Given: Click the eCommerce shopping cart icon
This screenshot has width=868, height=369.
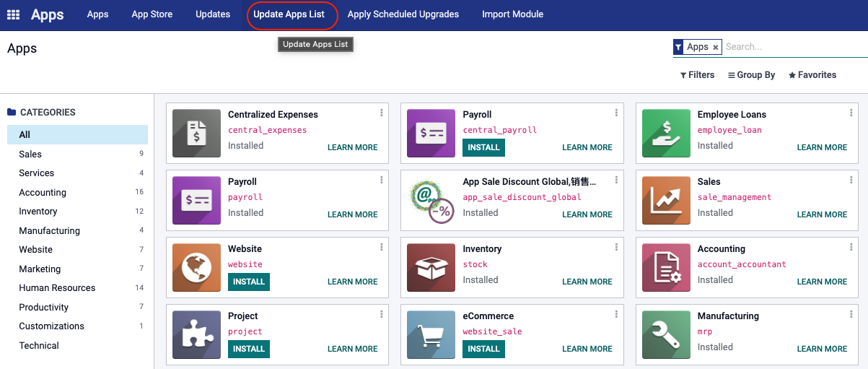Looking at the screenshot, I should [x=431, y=335].
